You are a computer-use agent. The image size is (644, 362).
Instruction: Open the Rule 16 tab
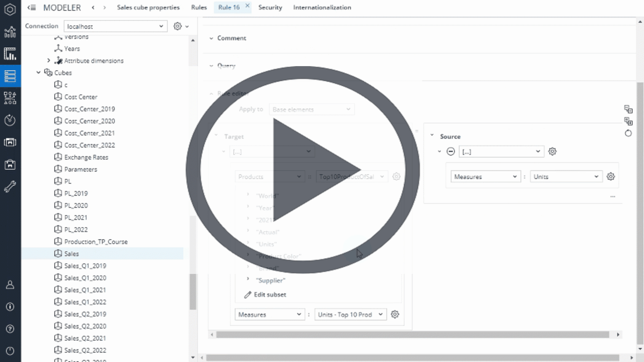point(229,7)
